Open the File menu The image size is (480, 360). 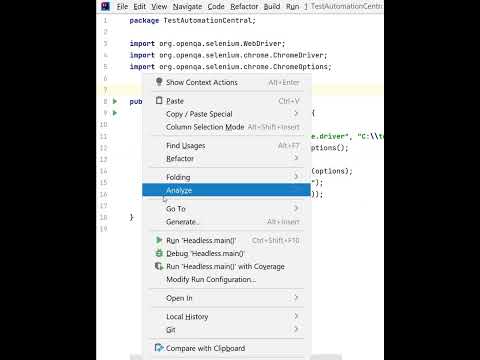pyautogui.click(x=122, y=6)
